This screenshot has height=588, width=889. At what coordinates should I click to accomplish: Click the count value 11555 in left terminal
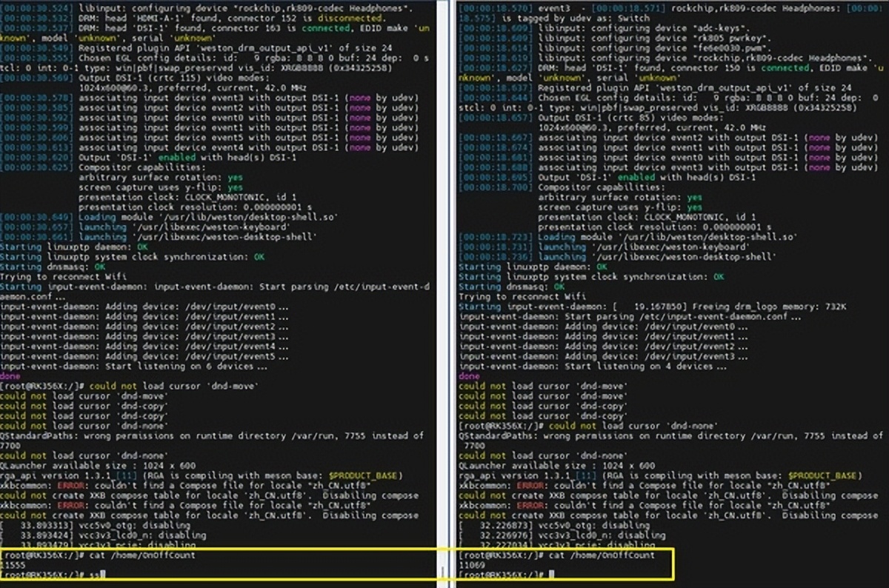click(x=13, y=566)
